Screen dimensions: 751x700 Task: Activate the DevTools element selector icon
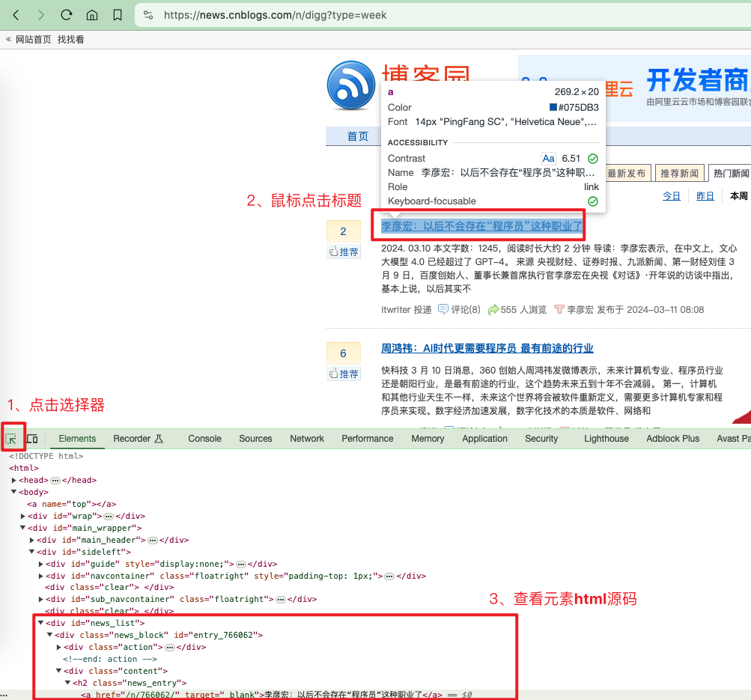(x=10, y=439)
